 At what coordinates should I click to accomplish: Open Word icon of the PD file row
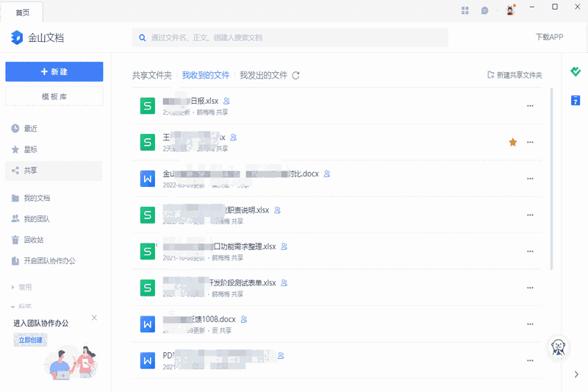(x=148, y=361)
